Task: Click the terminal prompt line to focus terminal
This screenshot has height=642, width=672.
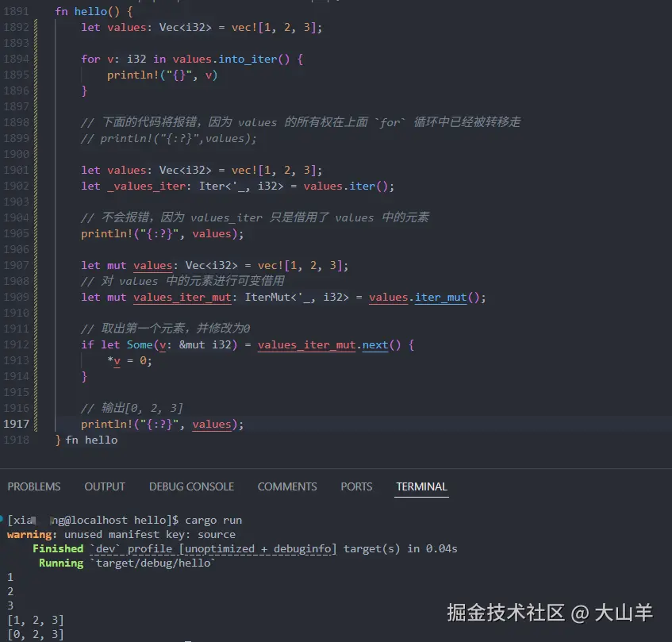Action: click(119, 520)
